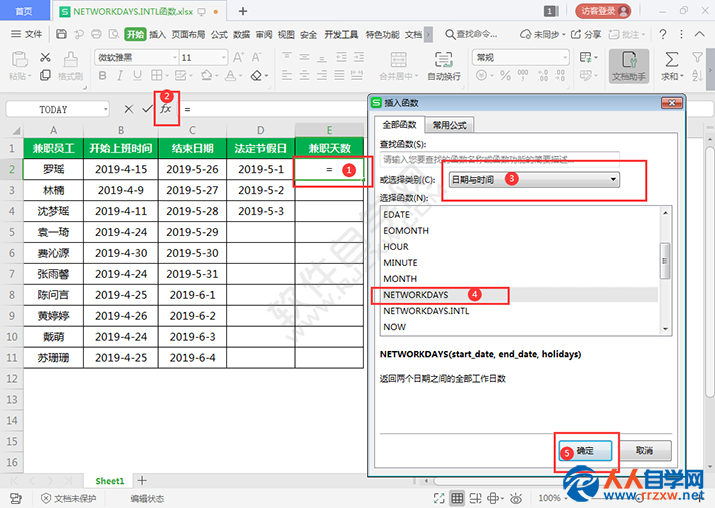
Task: Click the 查找命令 search box
Action: click(x=471, y=34)
